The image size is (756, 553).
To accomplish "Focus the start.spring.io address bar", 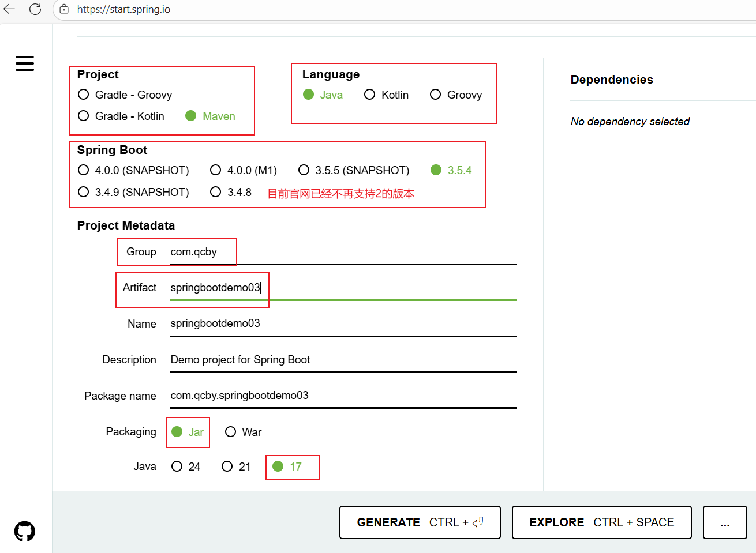I will pyautogui.click(x=404, y=9).
